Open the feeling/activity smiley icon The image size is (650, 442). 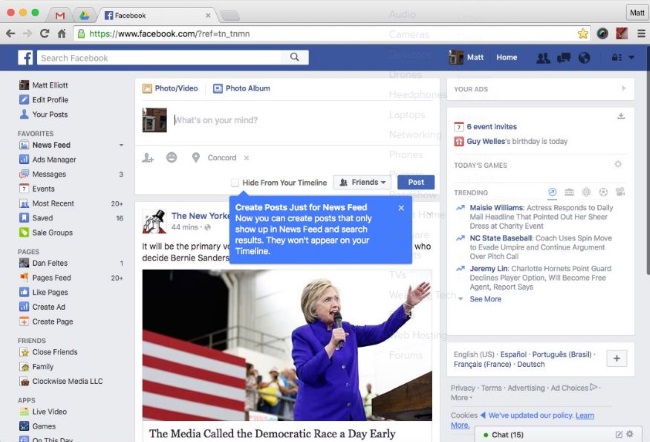point(172,158)
